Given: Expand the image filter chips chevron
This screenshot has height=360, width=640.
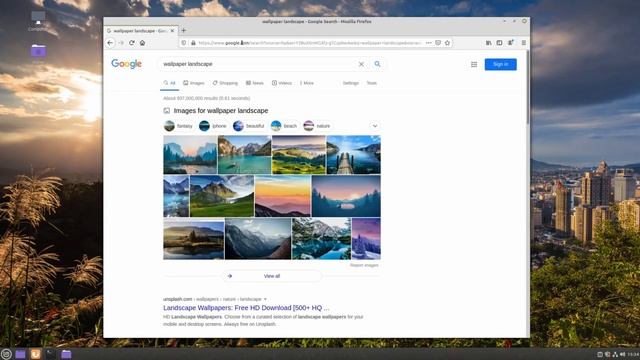Looking at the screenshot, I should pos(375,126).
